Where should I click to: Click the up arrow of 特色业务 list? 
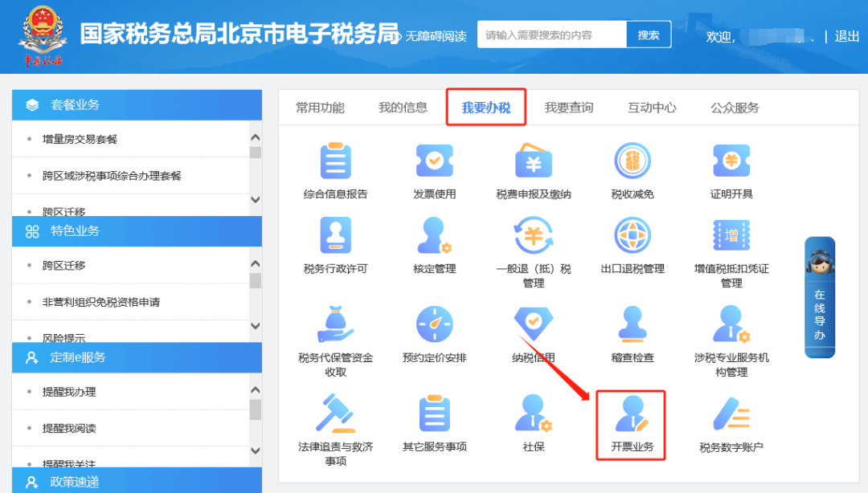click(x=256, y=263)
